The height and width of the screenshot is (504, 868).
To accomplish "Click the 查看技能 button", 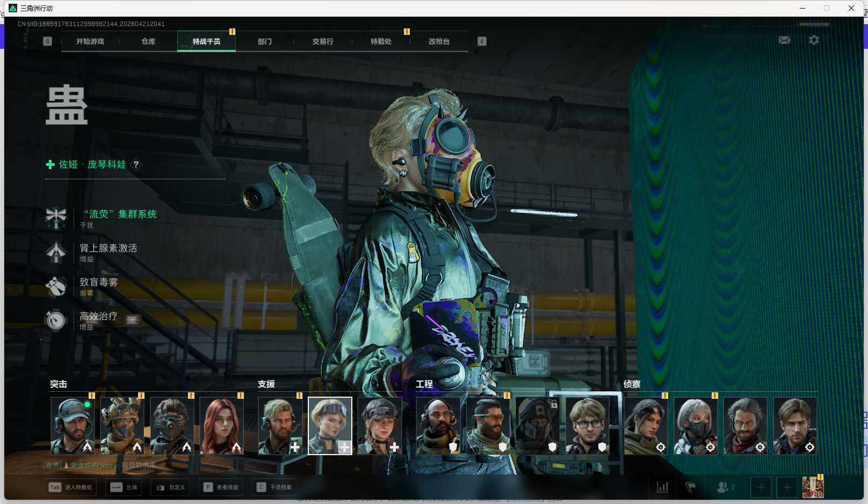I will tap(221, 487).
